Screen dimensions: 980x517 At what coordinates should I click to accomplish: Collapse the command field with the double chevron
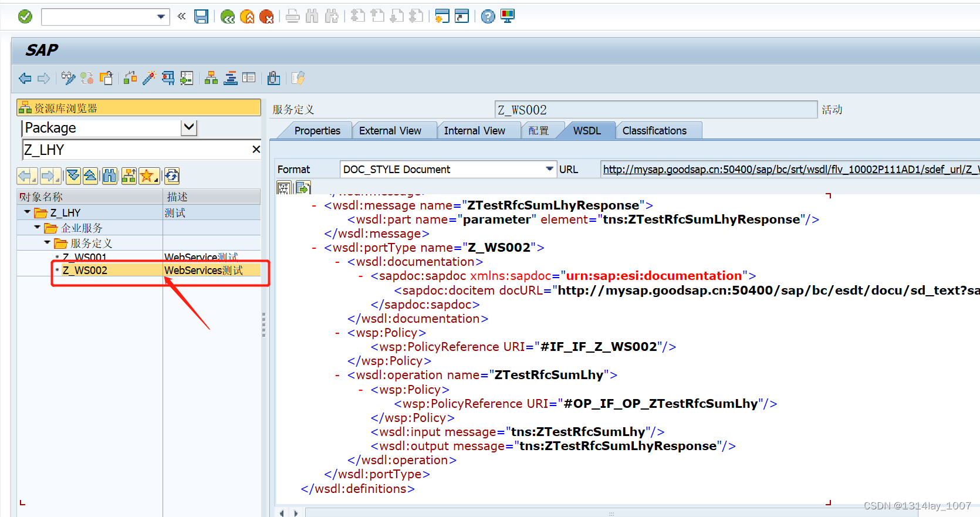182,16
